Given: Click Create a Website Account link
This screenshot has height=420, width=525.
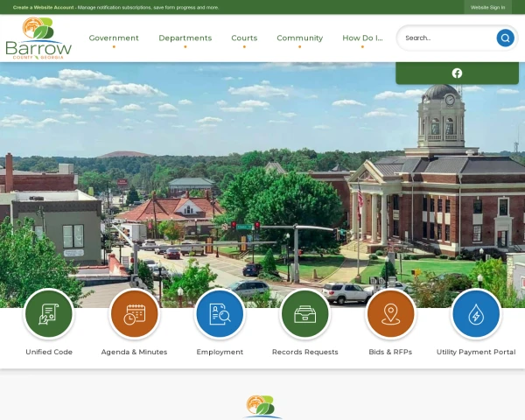Looking at the screenshot, I should (x=43, y=7).
